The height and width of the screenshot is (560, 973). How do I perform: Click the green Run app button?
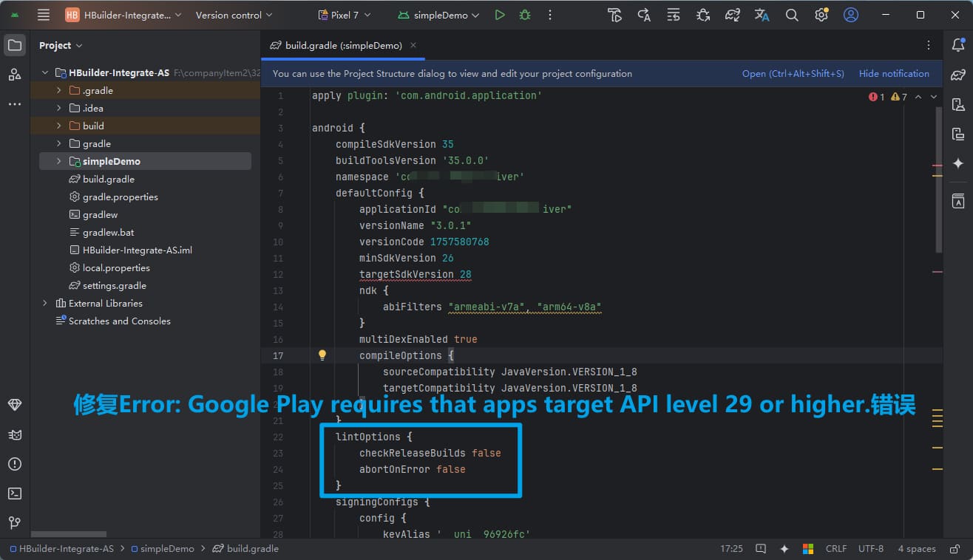tap(500, 15)
